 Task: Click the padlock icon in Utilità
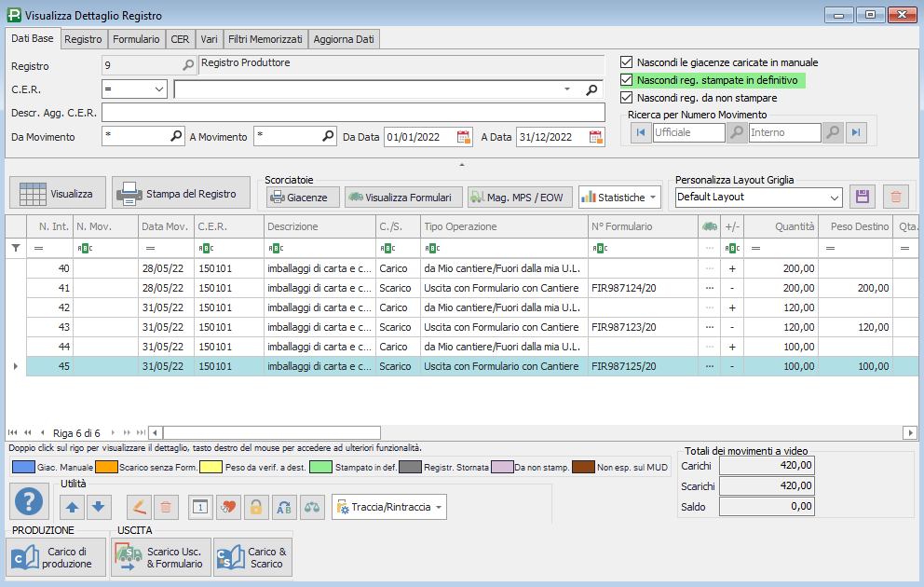(256, 507)
